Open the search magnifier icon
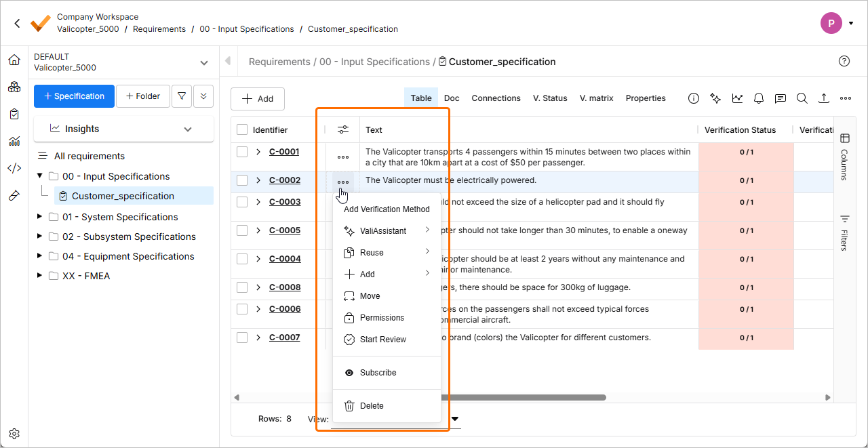The image size is (868, 448). tap(802, 98)
